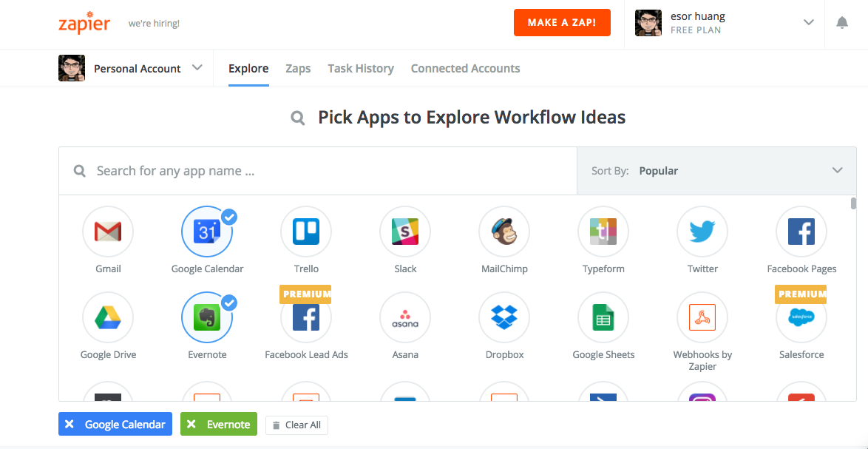This screenshot has height=449, width=868.
Task: Pick the Dropbox app icon
Action: point(504,317)
